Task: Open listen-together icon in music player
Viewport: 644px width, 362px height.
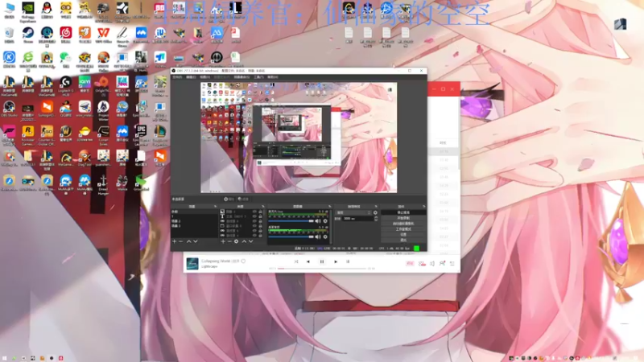Action: tap(442, 264)
